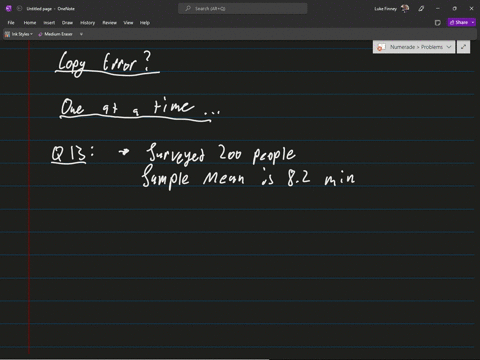The width and height of the screenshot is (480, 360).
Task: Switch to the Review tab
Action: 109,23
